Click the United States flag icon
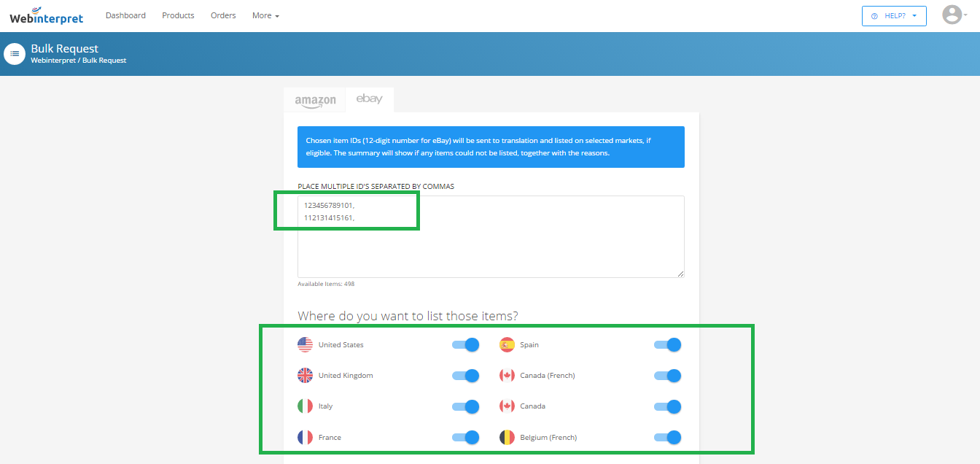This screenshot has width=980, height=464. pyautogui.click(x=305, y=345)
